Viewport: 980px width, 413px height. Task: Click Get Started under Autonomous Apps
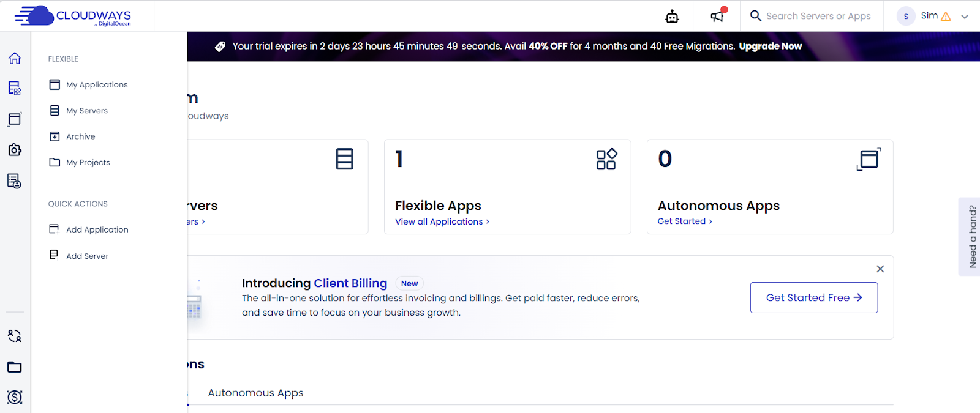tap(685, 221)
